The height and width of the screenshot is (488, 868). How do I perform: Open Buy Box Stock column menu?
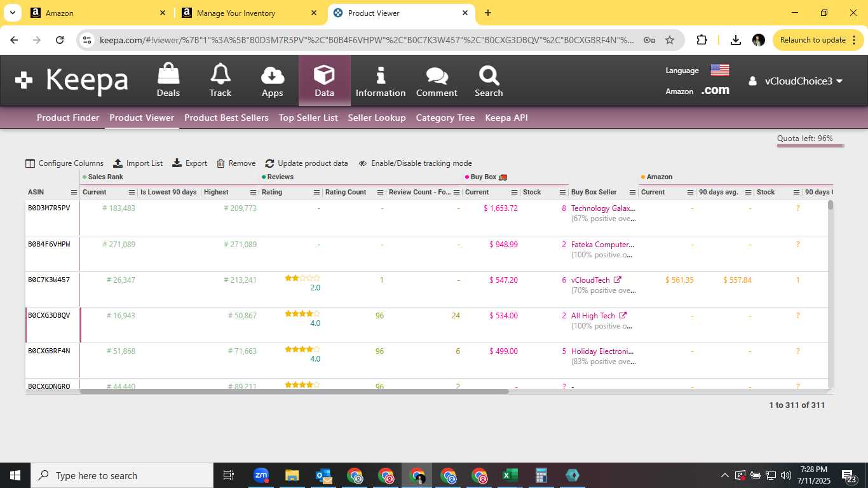click(x=563, y=192)
